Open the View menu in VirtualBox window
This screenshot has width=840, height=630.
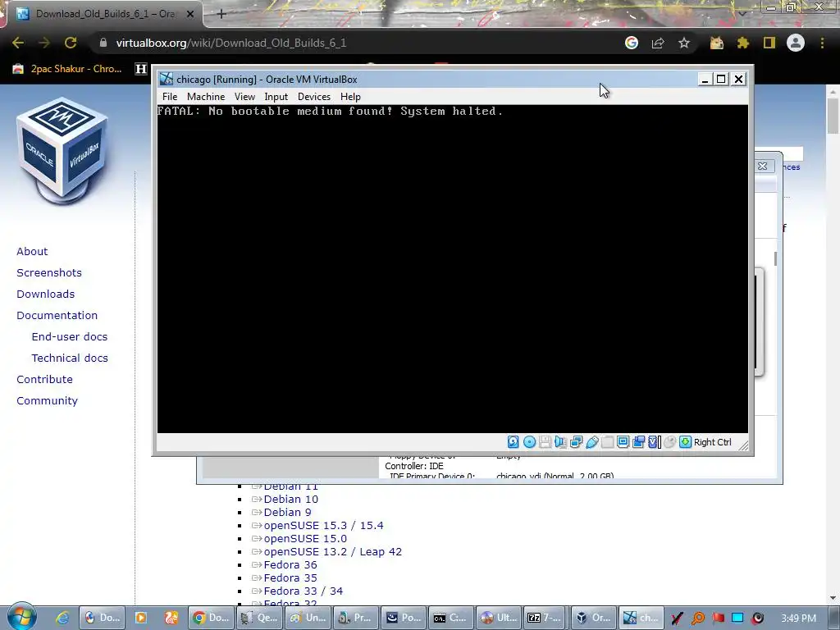pyautogui.click(x=244, y=97)
